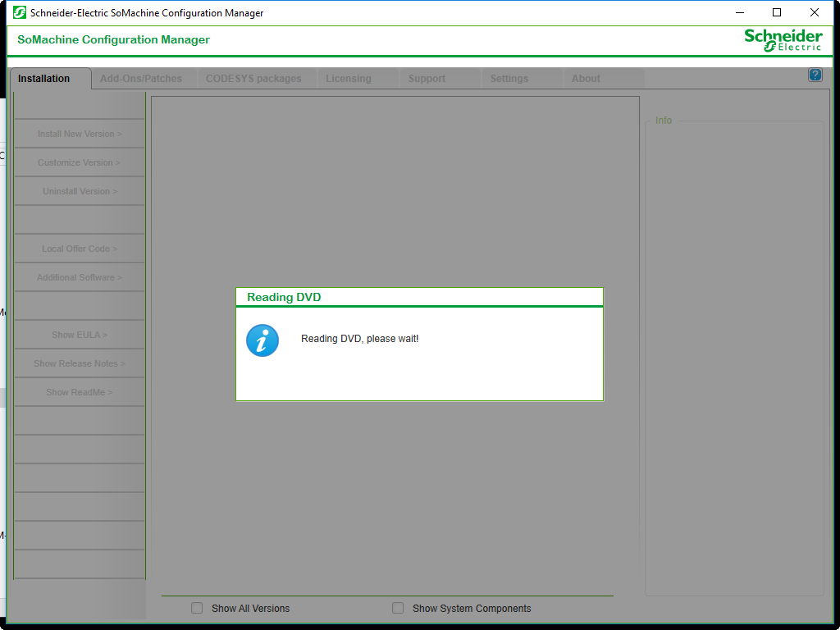The image size is (840, 630).
Task: Open Local Offer Code
Action: [80, 249]
